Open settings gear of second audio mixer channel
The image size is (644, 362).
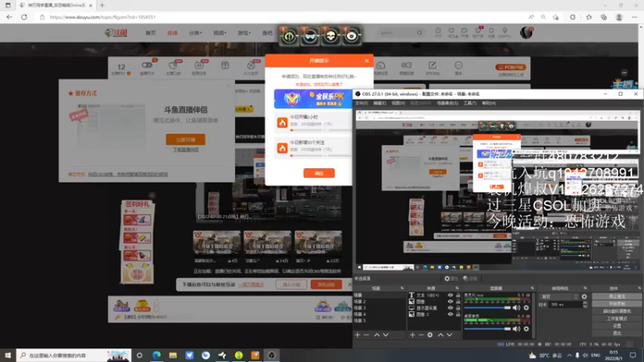coord(526,328)
